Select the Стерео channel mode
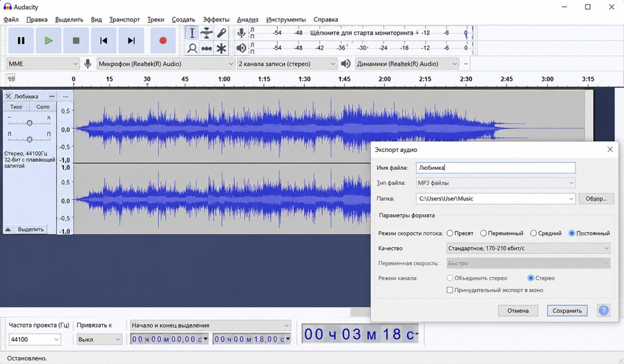 [531, 278]
